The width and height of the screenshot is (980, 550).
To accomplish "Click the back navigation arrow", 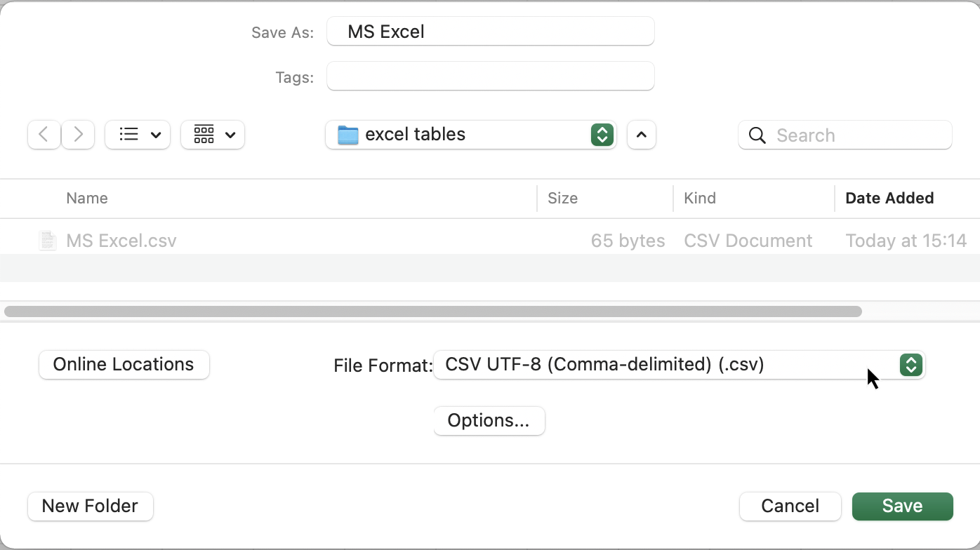I will (x=43, y=135).
